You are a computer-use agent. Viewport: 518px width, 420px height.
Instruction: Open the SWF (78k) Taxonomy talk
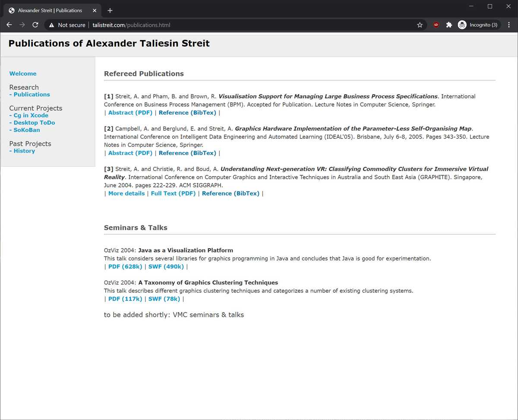click(164, 299)
